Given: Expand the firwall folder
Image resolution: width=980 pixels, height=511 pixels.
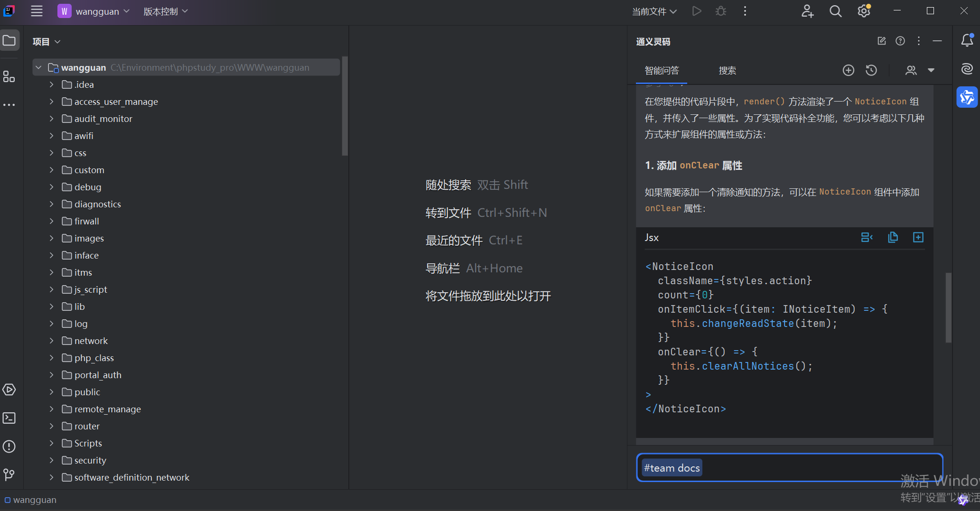Looking at the screenshot, I should pyautogui.click(x=51, y=221).
